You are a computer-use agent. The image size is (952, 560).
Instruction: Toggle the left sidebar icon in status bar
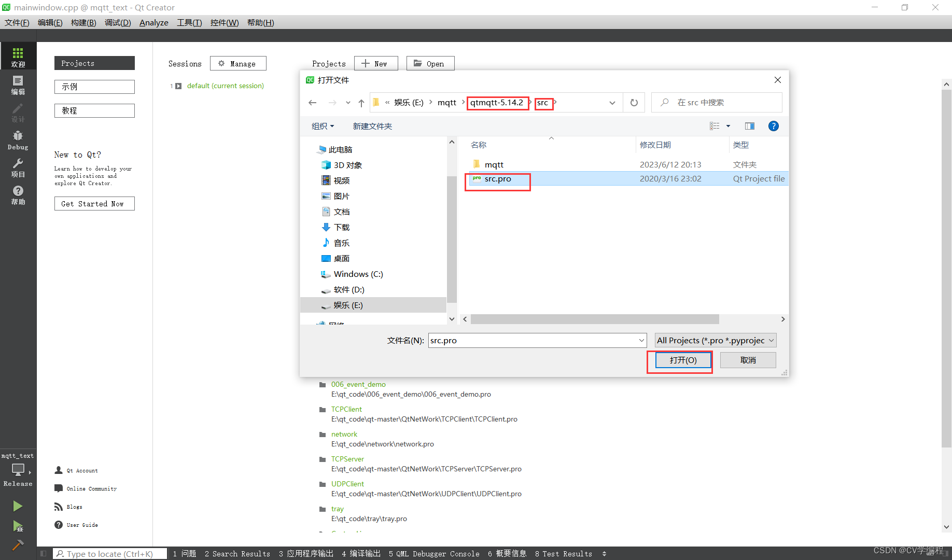44,554
